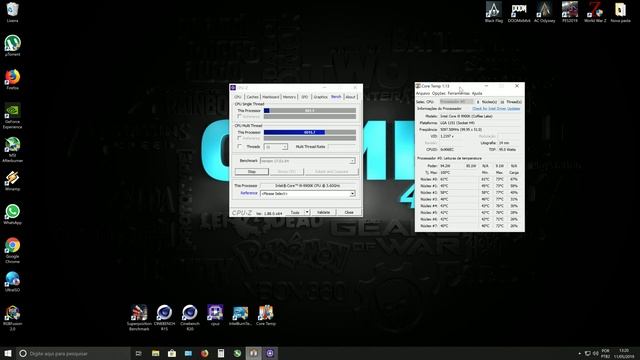Open the Selec. CPU dropdown in Core Temp
This screenshot has width=640, height=360.
[x=456, y=102]
